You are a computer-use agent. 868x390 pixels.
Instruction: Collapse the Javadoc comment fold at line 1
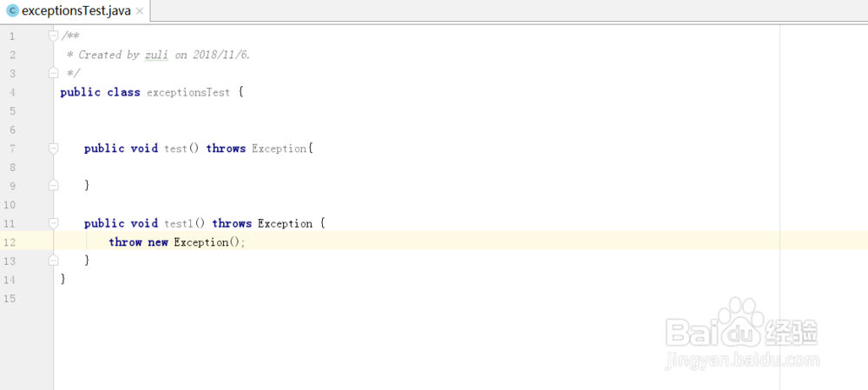54,36
